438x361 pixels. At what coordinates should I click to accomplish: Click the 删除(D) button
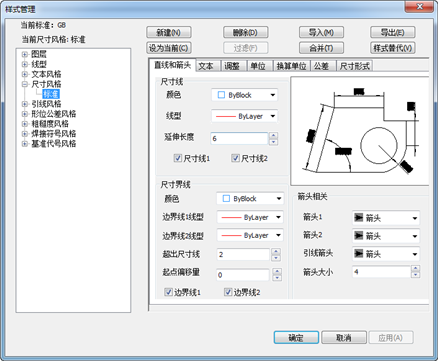(x=245, y=32)
